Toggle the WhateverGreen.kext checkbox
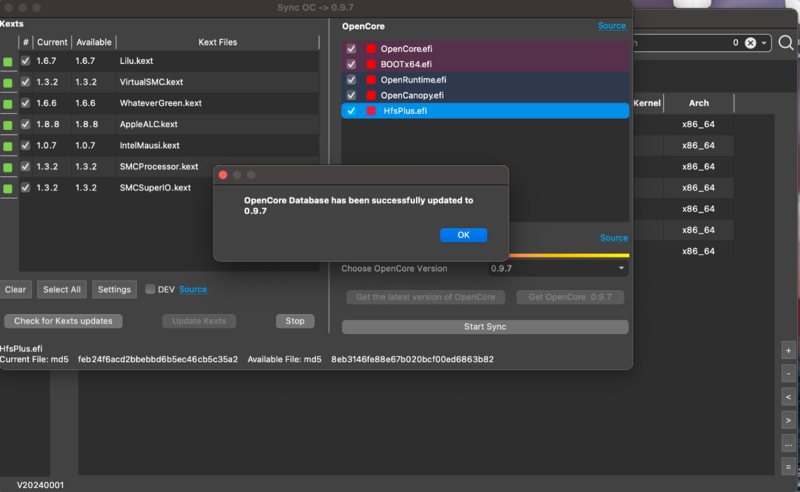The image size is (800, 492). [x=26, y=103]
